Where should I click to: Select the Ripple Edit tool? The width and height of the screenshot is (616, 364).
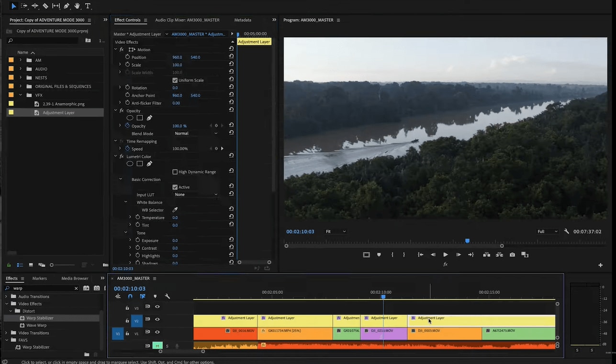(x=35, y=6)
